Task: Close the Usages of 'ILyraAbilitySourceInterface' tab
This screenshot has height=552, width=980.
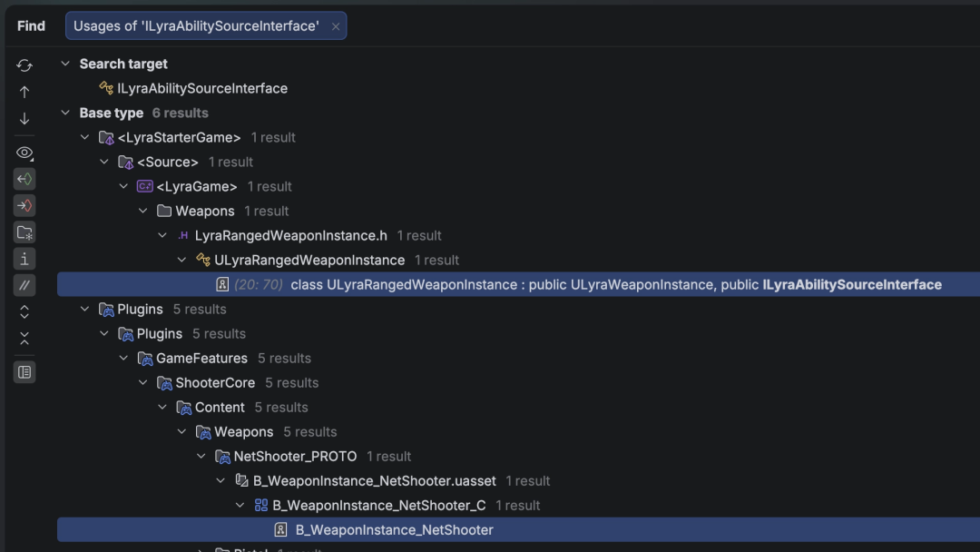Action: (x=336, y=26)
